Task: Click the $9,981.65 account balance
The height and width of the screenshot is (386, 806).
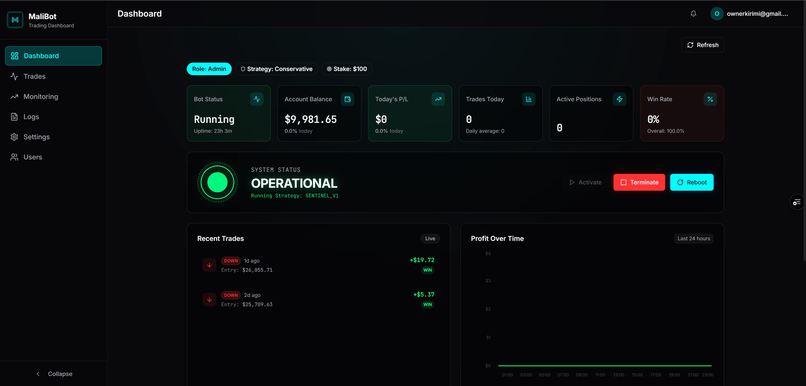Action: [310, 119]
